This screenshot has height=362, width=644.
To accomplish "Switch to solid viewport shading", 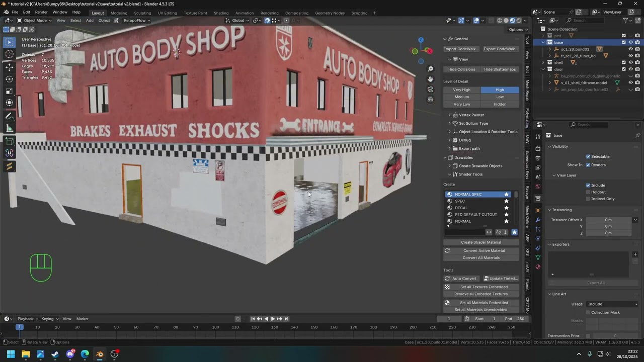I will pos(506,21).
